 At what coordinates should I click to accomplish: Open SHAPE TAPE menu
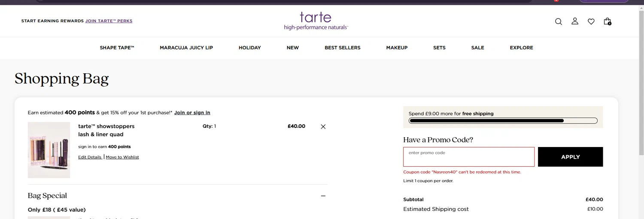117,48
